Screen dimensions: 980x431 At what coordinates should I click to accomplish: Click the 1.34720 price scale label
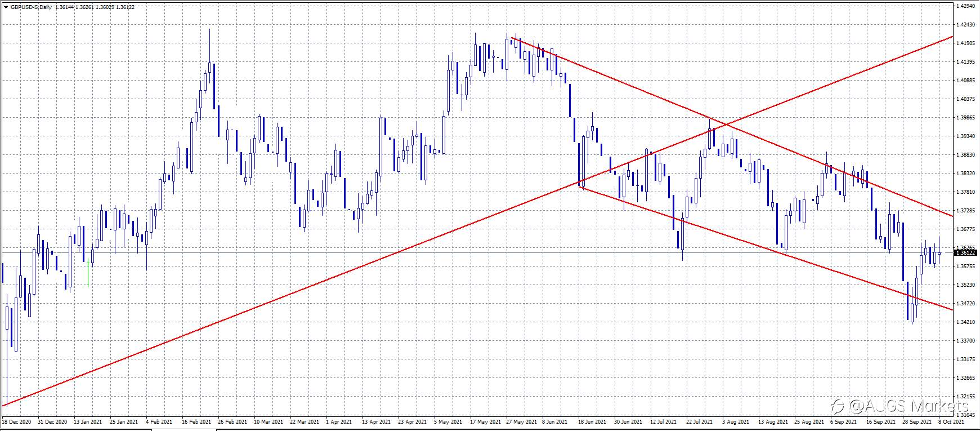pos(965,303)
